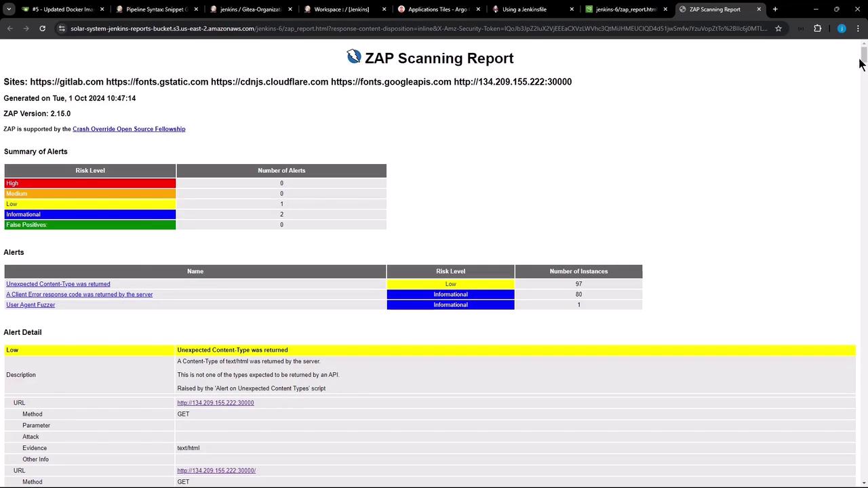Click the orange 'Medium' risk level cell
868x488 pixels.
[90, 194]
